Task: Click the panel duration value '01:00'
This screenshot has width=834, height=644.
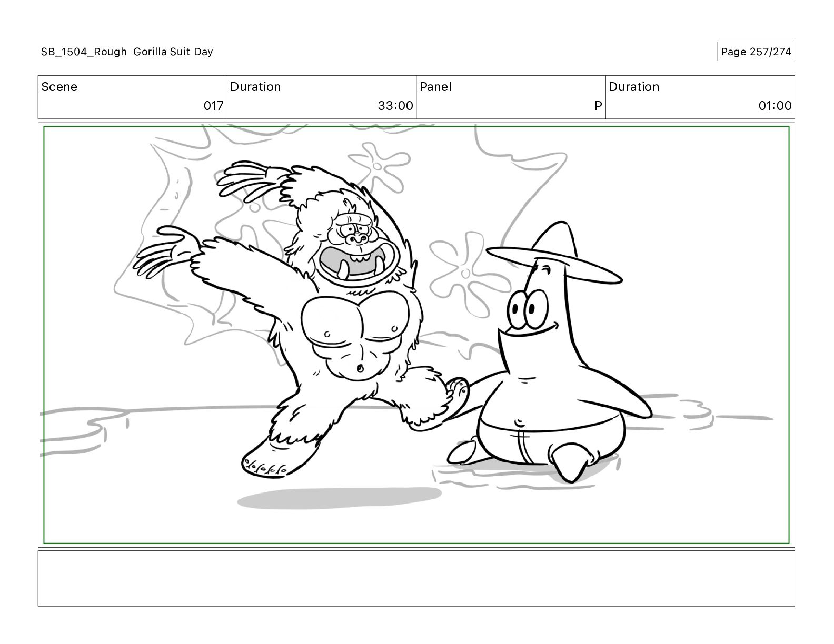Action: click(775, 106)
